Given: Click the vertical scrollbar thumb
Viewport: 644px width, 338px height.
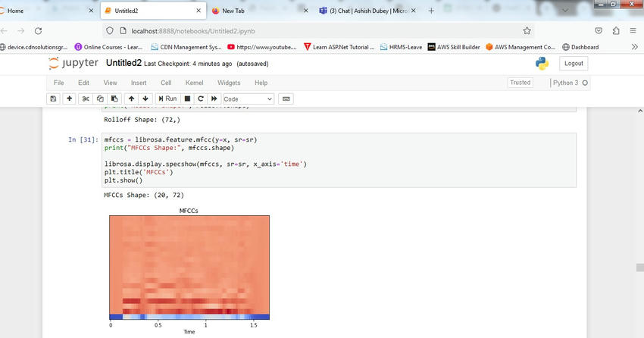Looking at the screenshot, I should pos(640,268).
